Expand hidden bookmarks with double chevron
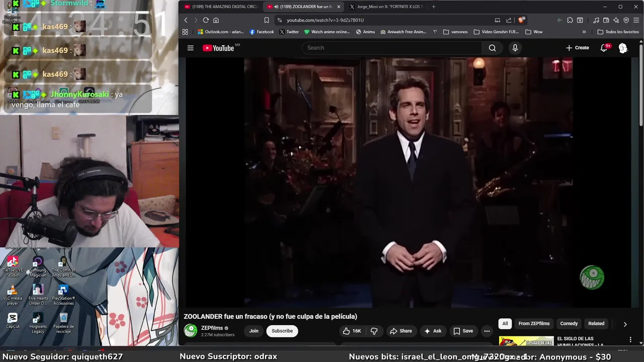 pos(584,32)
